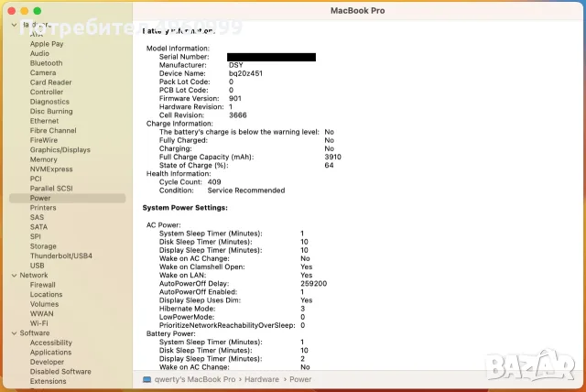Select Audio in the sidebar
This screenshot has height=392, width=586.
pos(39,53)
